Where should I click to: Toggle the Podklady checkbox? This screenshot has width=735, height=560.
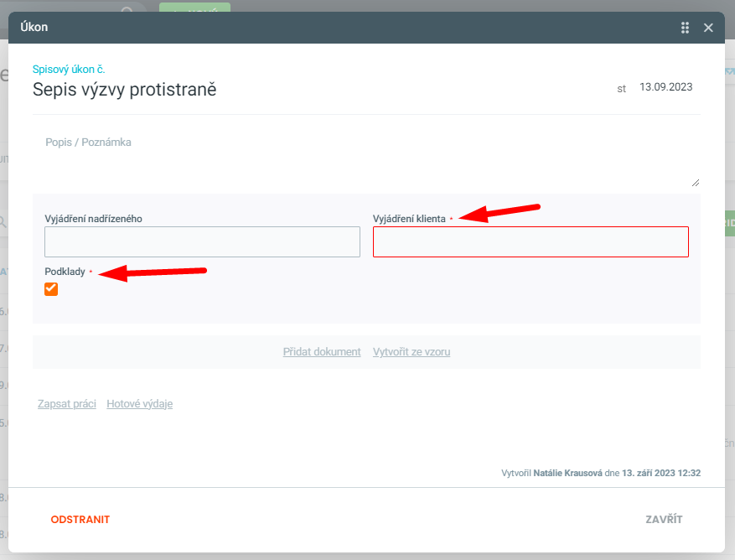point(52,289)
